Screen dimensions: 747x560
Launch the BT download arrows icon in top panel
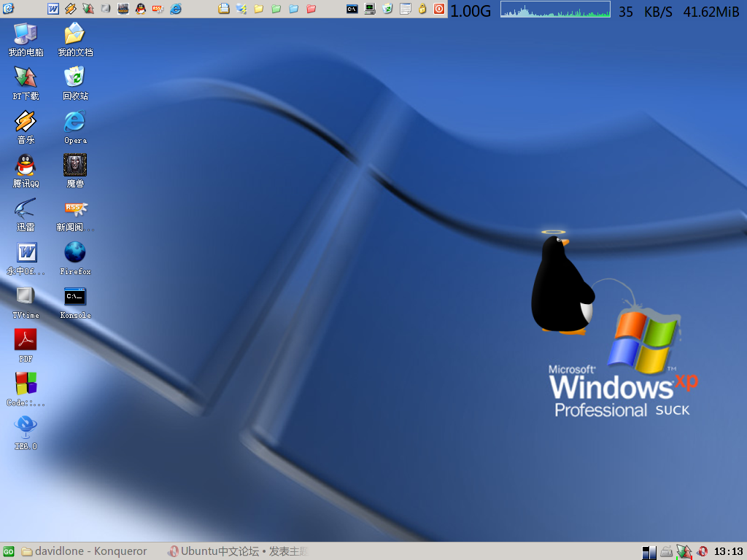tap(88, 8)
